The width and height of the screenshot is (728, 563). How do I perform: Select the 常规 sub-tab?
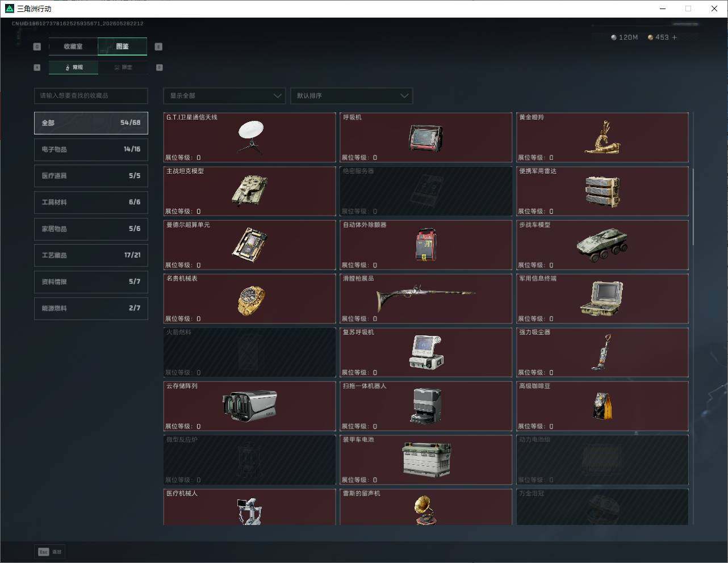tap(74, 68)
